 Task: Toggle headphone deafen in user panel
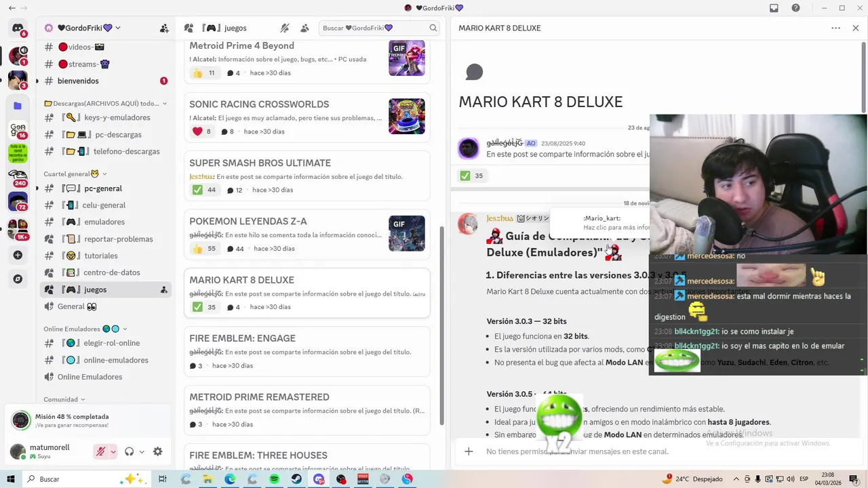129,451
